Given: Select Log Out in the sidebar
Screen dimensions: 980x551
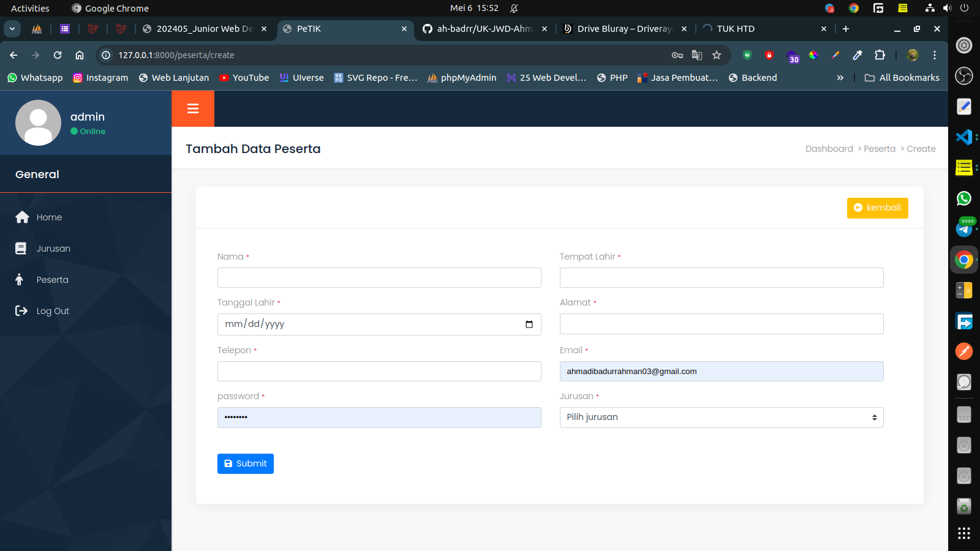Looking at the screenshot, I should [x=53, y=311].
